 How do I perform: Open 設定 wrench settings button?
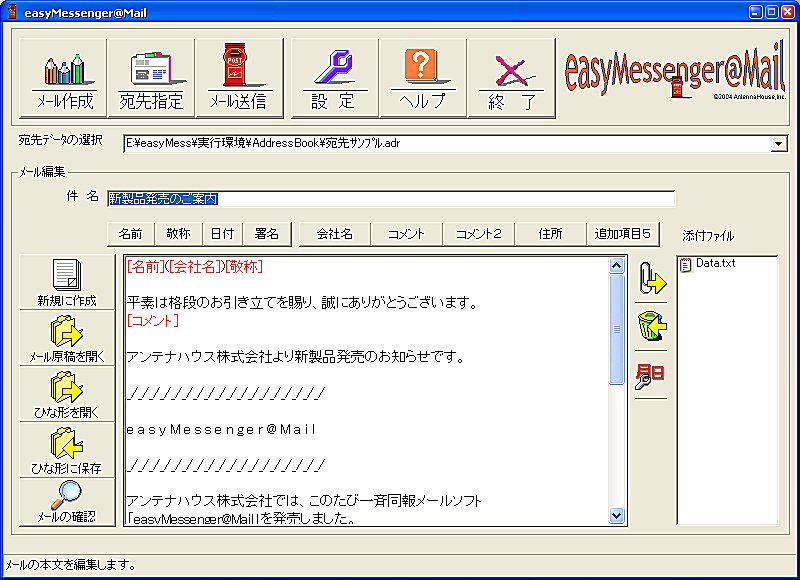(x=335, y=78)
